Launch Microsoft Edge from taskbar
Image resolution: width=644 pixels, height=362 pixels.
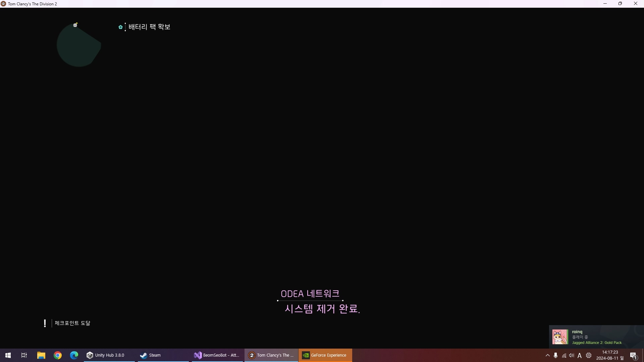[74, 355]
